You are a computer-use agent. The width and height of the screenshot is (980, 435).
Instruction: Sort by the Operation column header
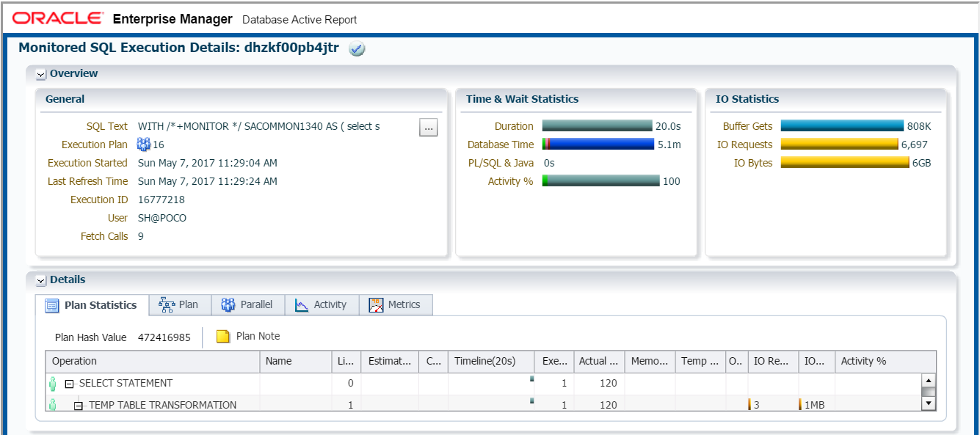(x=153, y=362)
